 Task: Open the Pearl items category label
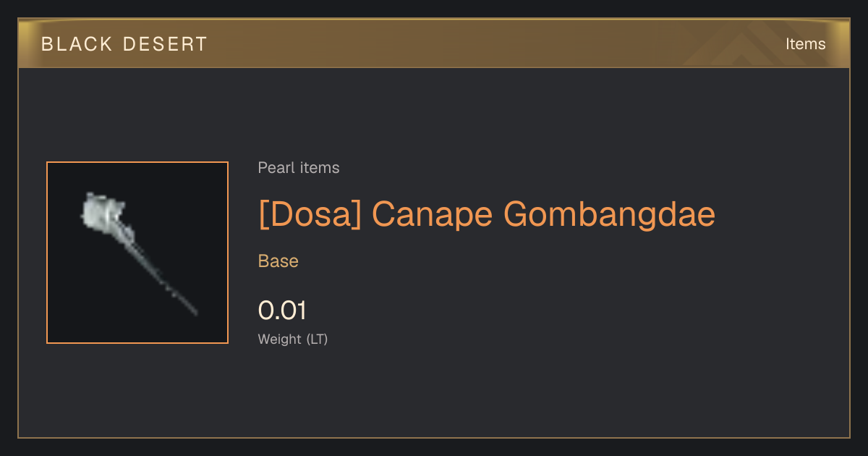click(299, 168)
